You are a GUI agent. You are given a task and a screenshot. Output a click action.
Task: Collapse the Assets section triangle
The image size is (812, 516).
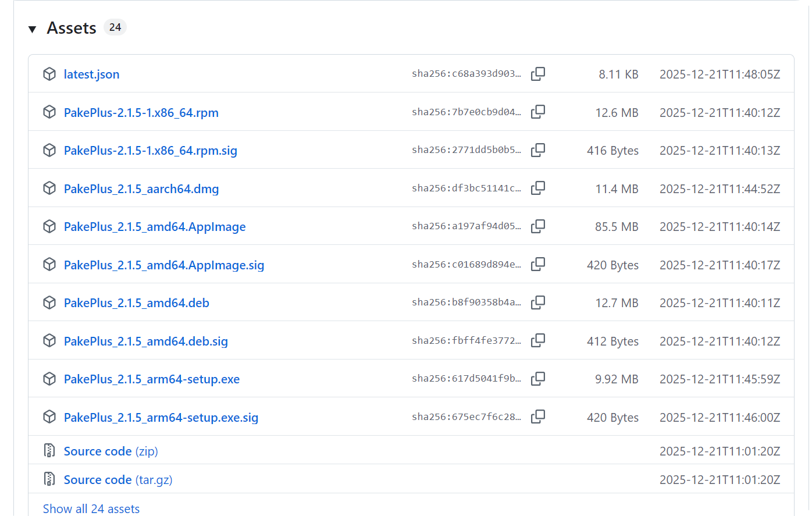coord(33,29)
